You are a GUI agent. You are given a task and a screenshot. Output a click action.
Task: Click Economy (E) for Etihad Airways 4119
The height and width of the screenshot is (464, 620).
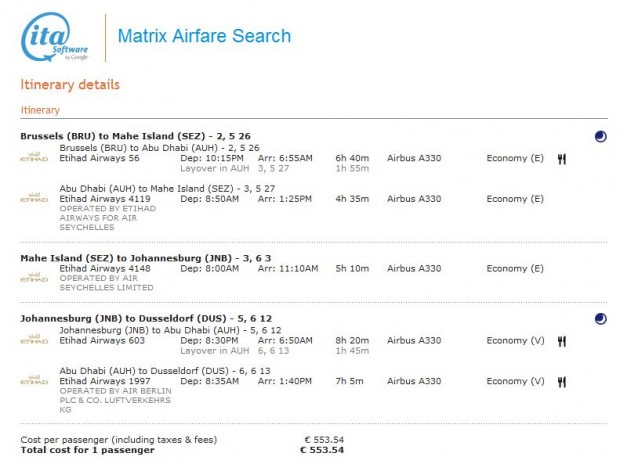[x=515, y=199]
